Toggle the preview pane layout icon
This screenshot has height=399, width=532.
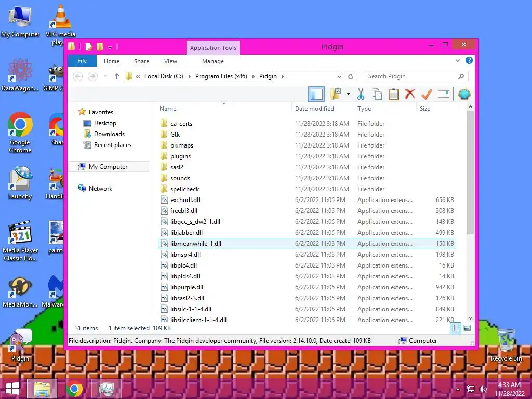point(316,94)
